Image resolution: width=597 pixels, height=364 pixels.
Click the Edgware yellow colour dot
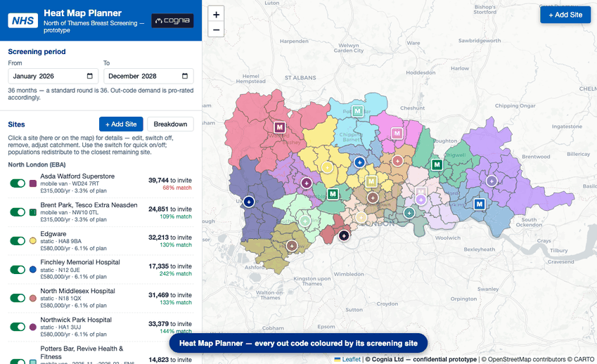33,241
